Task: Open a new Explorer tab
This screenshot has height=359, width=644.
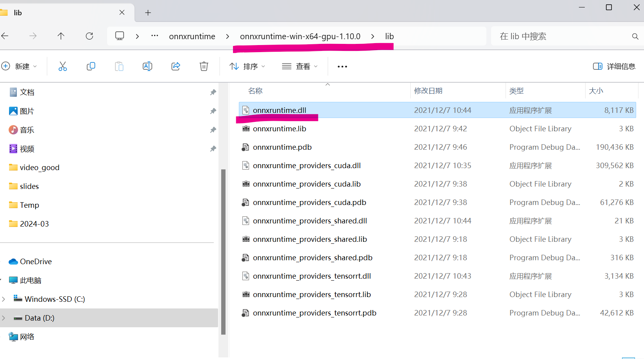Action: [x=148, y=12]
